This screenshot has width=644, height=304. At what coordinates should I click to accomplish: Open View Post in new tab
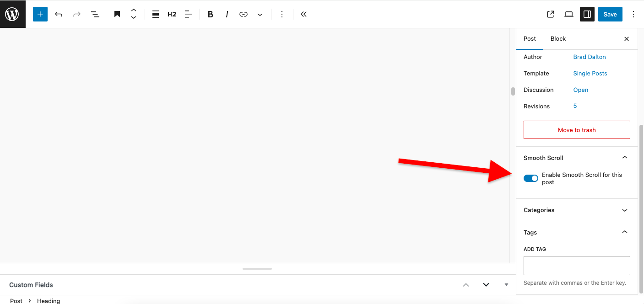click(551, 14)
